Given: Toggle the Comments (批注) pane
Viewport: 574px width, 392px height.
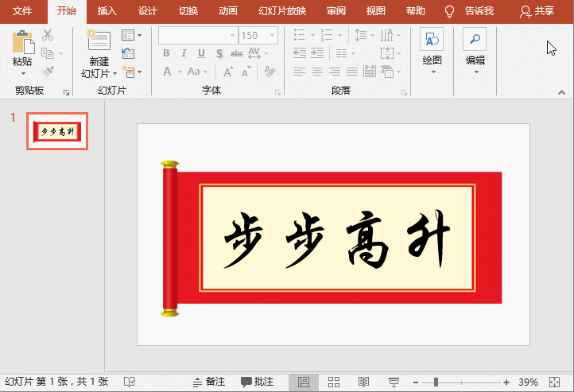Looking at the screenshot, I should 258,382.
